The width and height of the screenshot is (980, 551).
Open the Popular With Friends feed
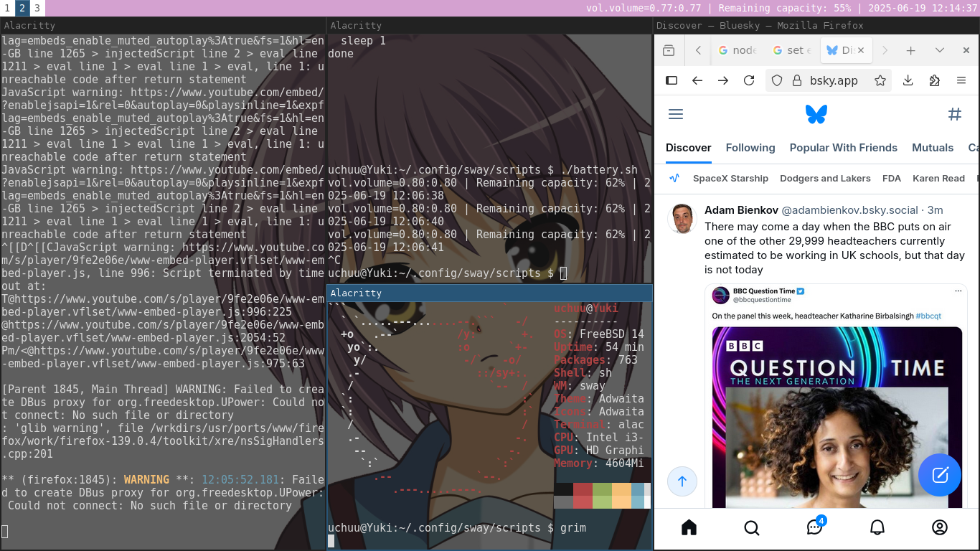coord(844,148)
